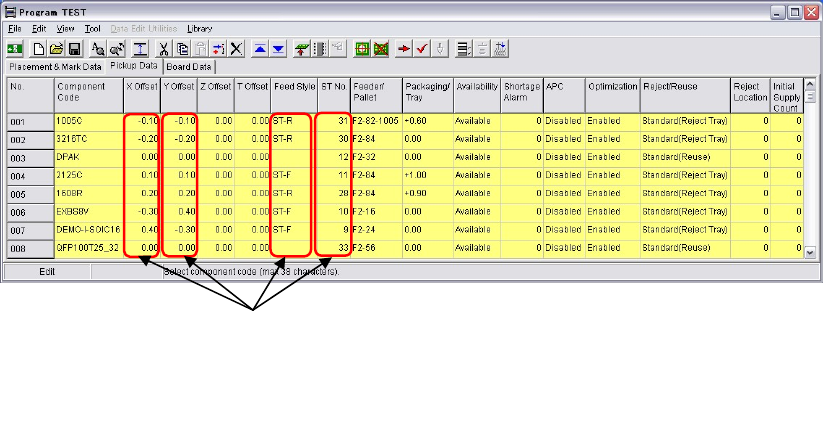Click the Save floppy disk icon
Screen dimensions: 823x446
(x=73, y=47)
